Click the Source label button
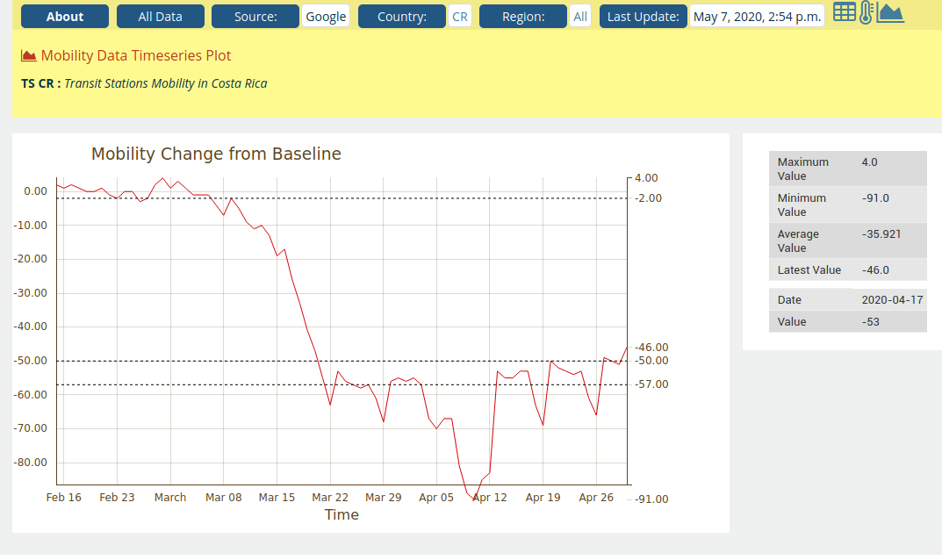 [255, 17]
